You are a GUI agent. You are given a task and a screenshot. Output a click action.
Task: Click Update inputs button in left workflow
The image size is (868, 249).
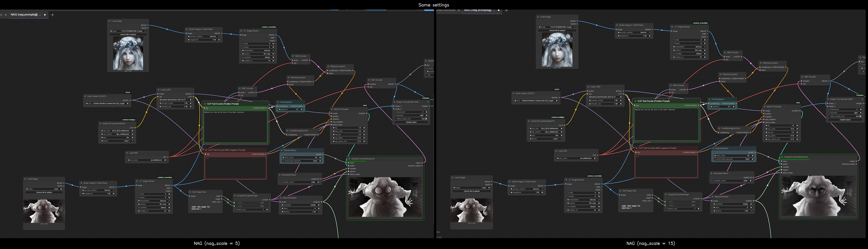pos(411,122)
